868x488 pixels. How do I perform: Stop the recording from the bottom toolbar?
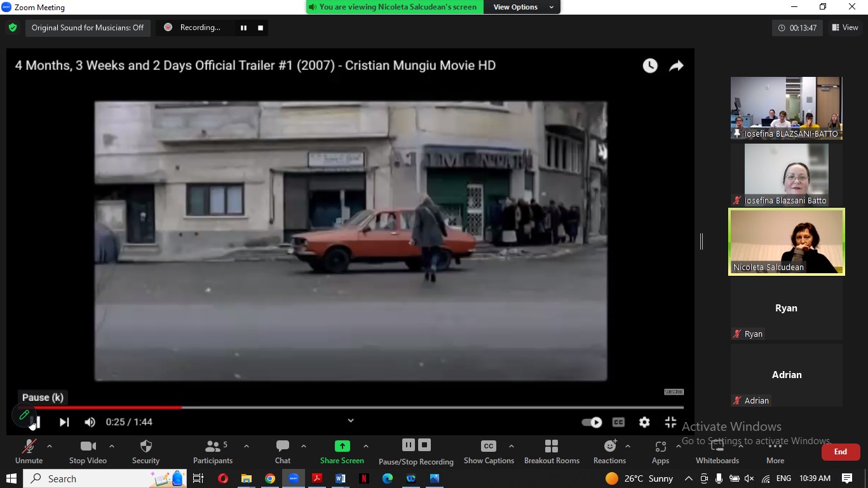coord(424,445)
